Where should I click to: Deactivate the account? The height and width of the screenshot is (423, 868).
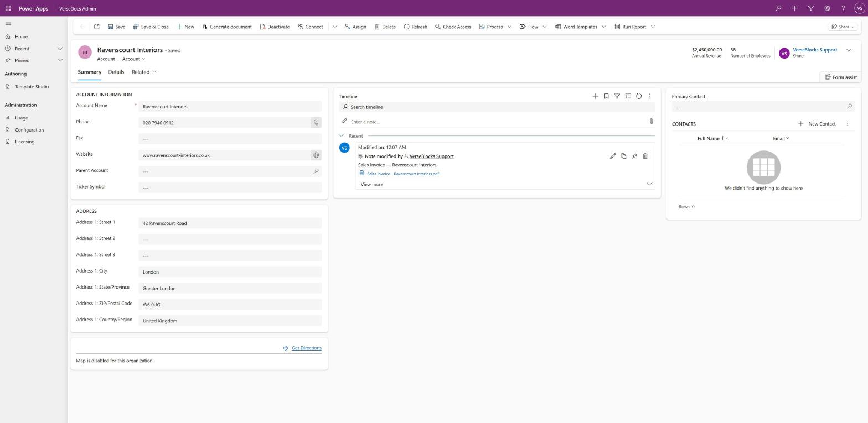pos(275,27)
